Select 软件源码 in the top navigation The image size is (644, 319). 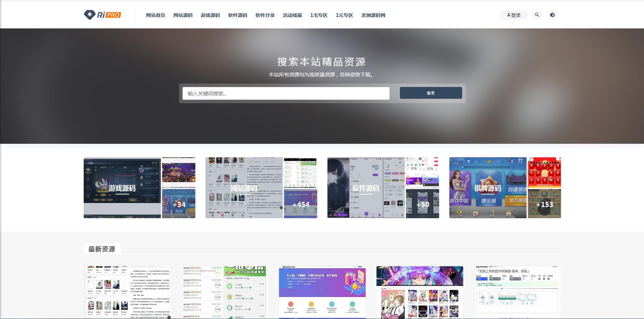click(x=238, y=15)
